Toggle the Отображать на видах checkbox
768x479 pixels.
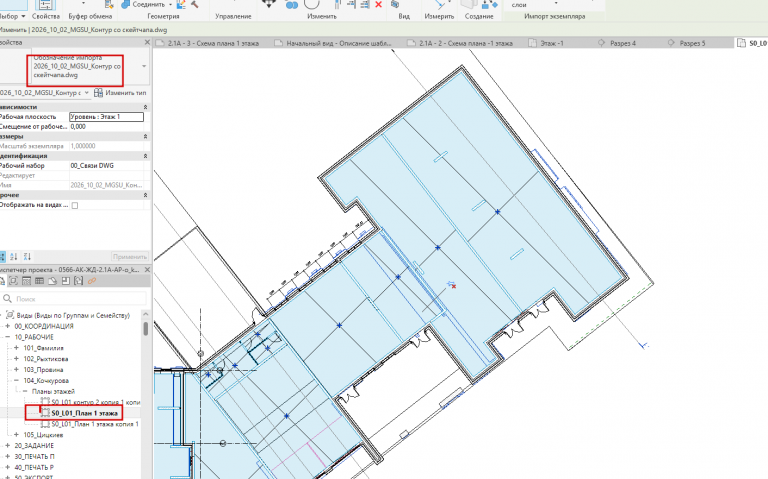pos(75,205)
